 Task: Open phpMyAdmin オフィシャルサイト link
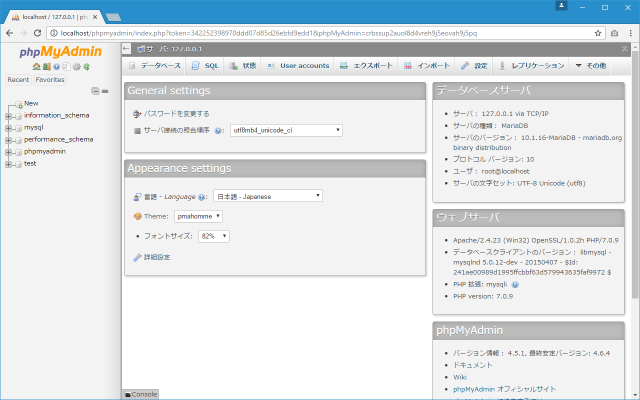(504, 389)
